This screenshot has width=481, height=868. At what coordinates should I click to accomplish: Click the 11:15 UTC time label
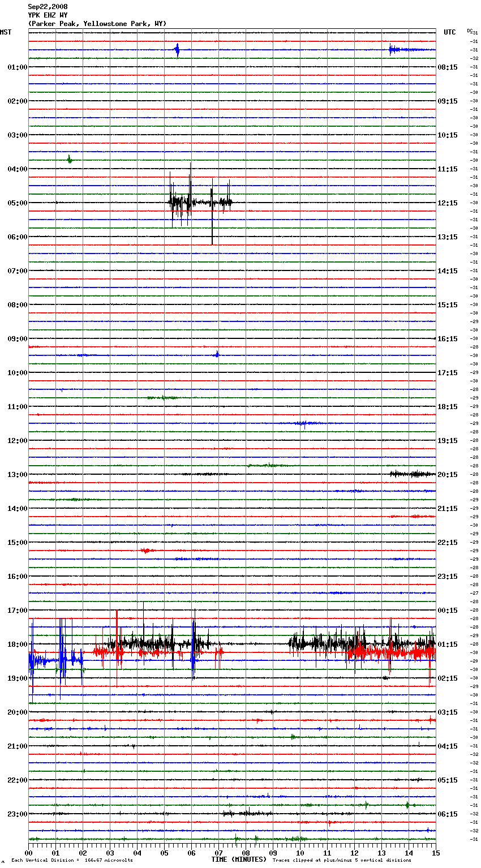(x=448, y=169)
